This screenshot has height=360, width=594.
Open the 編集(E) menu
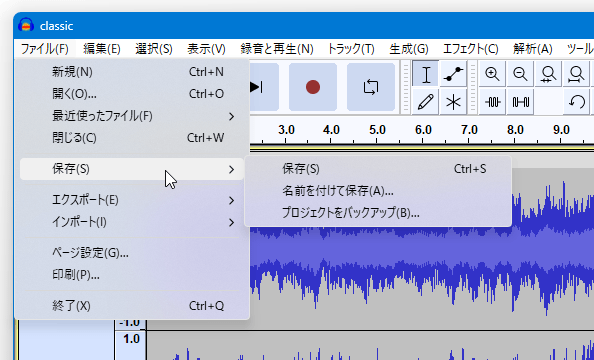[x=102, y=49]
